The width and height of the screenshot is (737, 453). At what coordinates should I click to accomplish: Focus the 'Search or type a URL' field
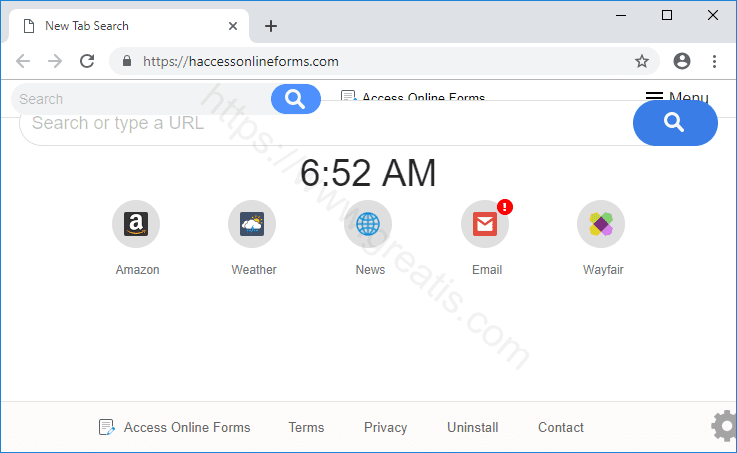320,124
